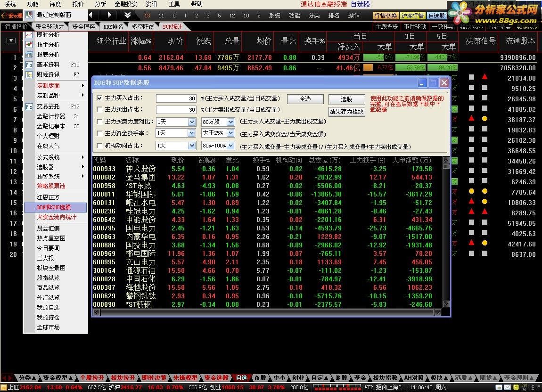Tick 主力资金换手率 checkbox
The width and height of the screenshot is (542, 392).
coord(99,133)
